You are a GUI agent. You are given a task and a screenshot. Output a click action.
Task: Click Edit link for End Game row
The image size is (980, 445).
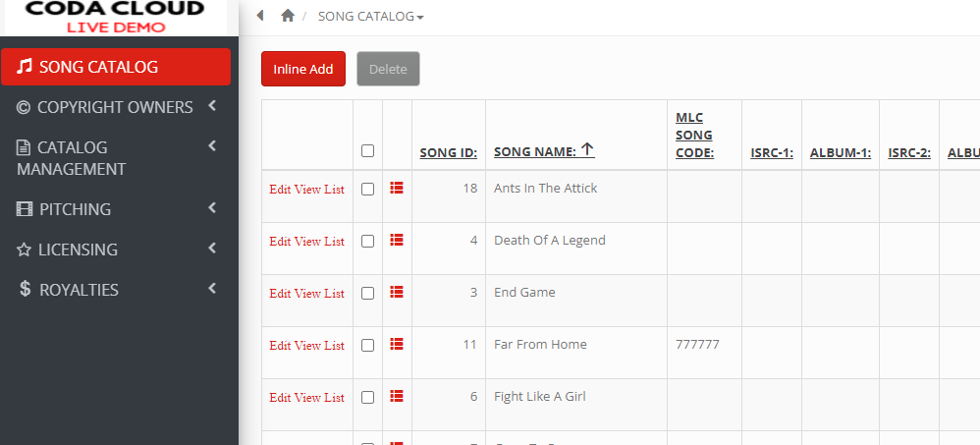[280, 293]
